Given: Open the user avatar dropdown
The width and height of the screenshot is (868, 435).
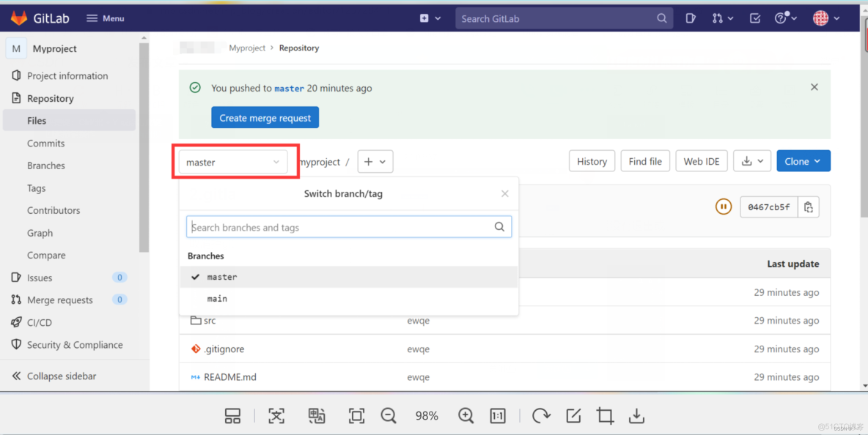Looking at the screenshot, I should click(x=826, y=18).
